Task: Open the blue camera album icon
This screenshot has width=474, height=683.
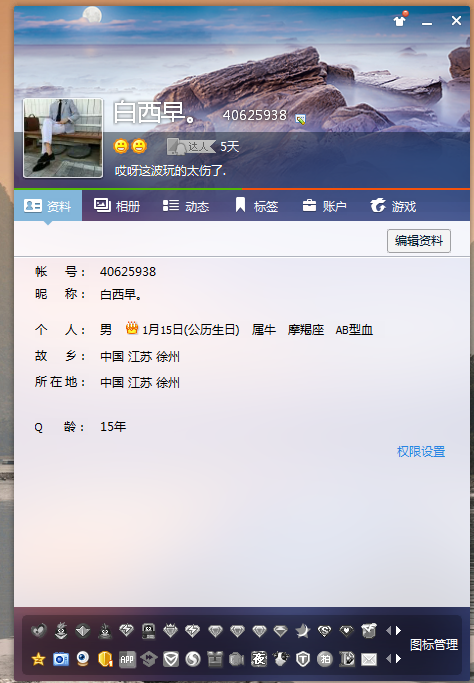Action: click(x=61, y=659)
